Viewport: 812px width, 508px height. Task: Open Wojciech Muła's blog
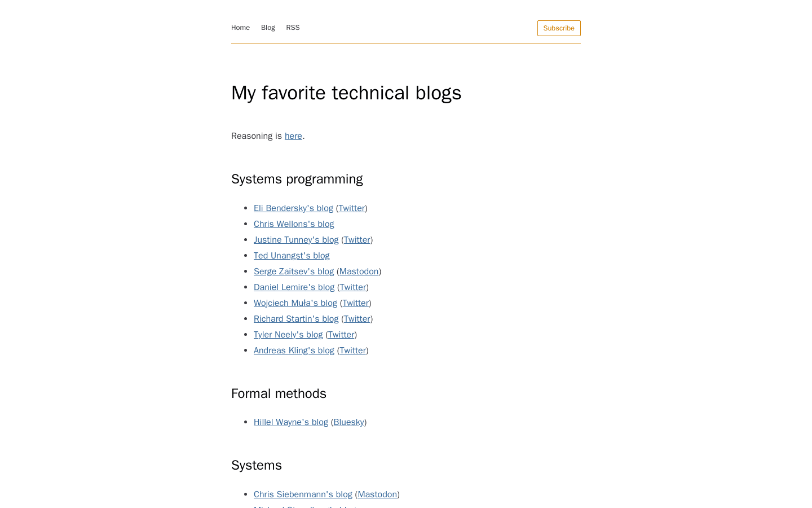click(295, 303)
